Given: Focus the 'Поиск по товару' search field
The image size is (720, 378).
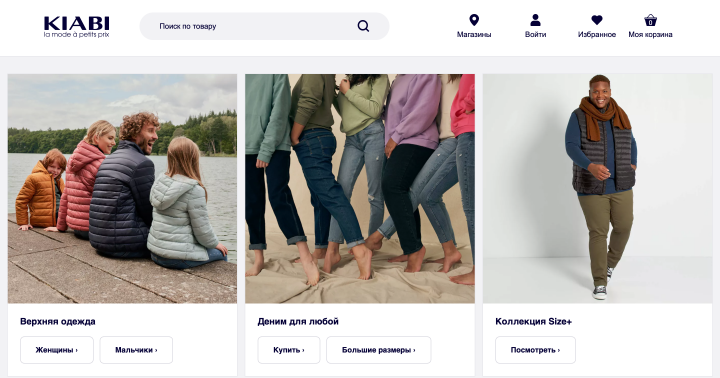Looking at the screenshot, I should click(264, 26).
